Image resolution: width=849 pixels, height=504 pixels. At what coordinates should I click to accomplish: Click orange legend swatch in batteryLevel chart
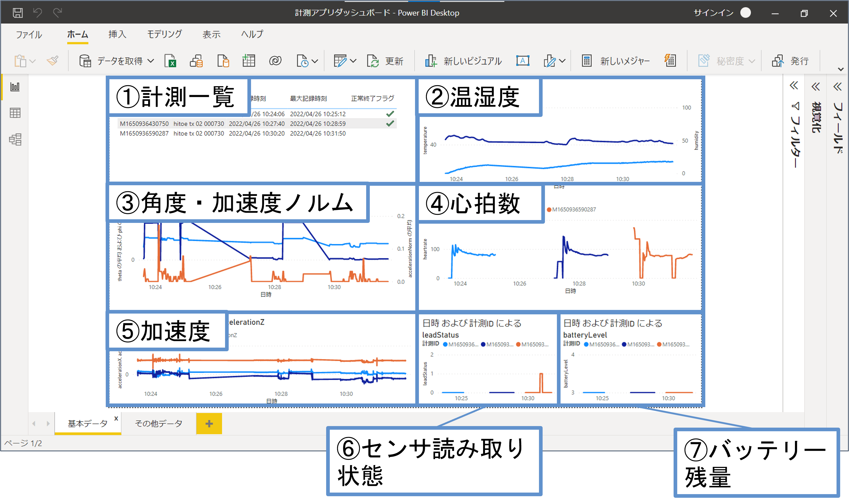click(x=659, y=344)
